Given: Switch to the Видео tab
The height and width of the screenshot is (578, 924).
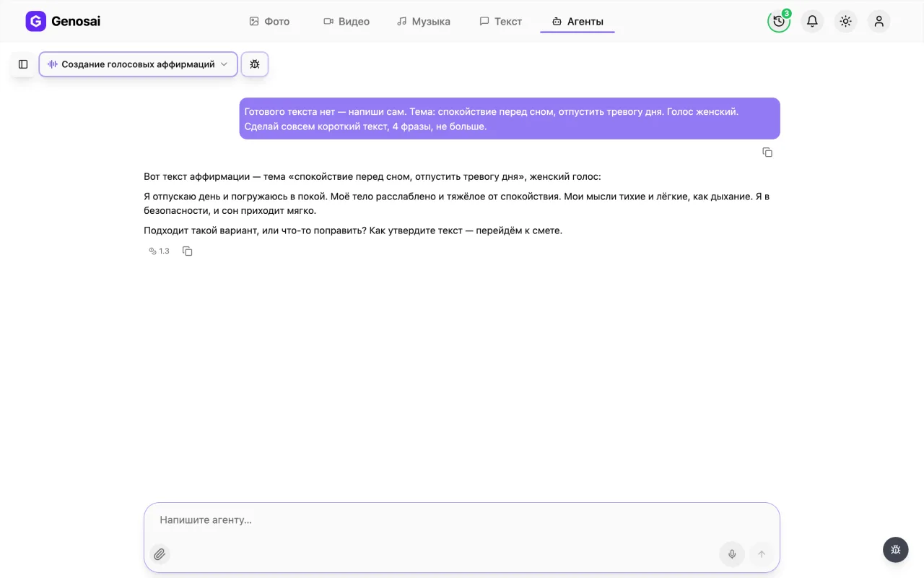Looking at the screenshot, I should pyautogui.click(x=346, y=22).
